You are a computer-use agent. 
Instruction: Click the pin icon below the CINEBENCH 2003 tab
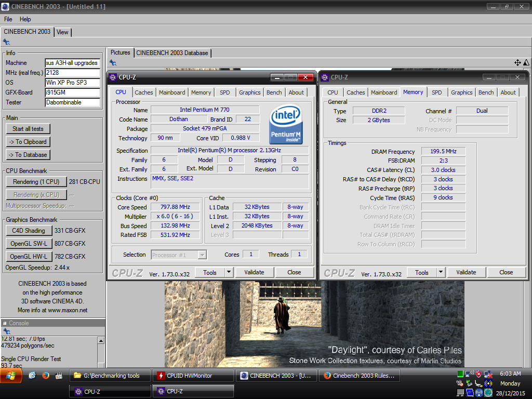6,42
